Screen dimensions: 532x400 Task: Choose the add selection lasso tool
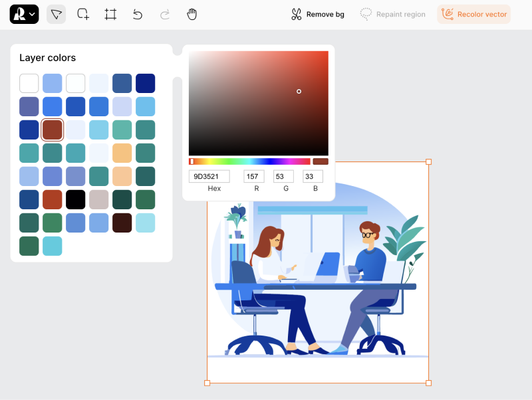pyautogui.click(x=83, y=14)
